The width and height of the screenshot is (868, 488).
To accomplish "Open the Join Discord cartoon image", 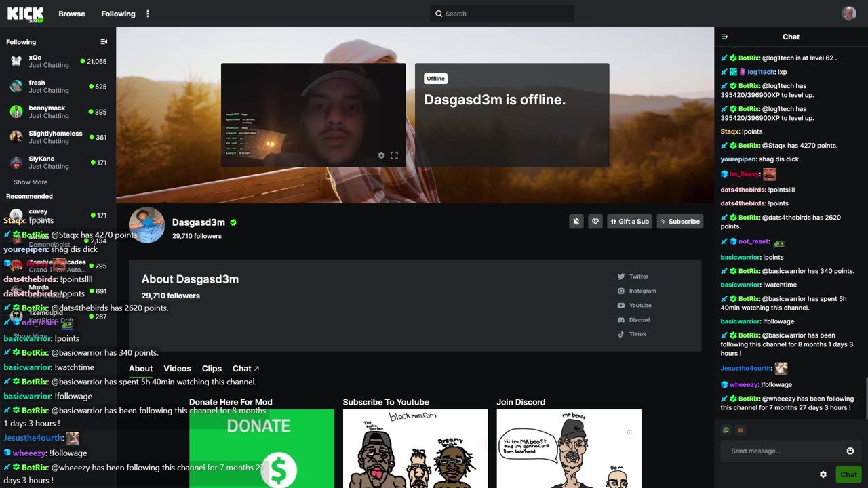I will tap(569, 449).
